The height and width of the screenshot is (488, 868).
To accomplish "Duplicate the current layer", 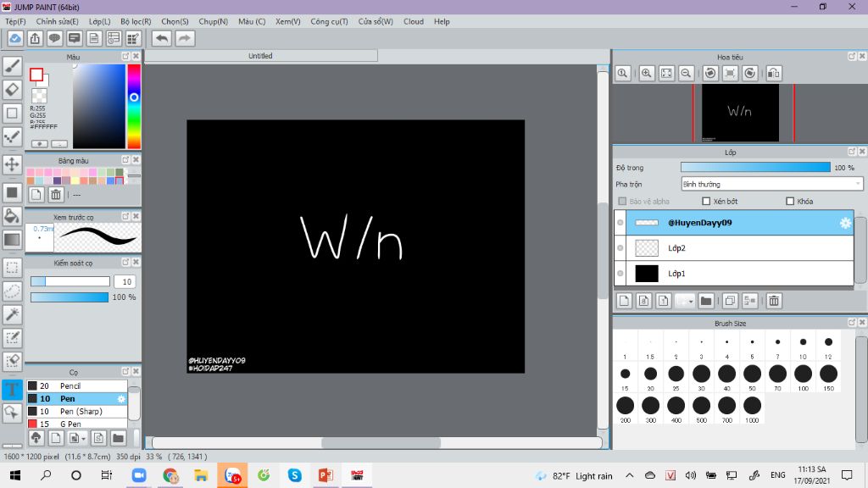I will coord(730,301).
